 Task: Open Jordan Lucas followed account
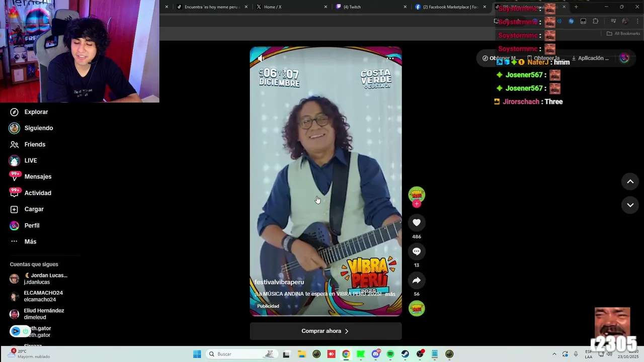click(x=39, y=279)
